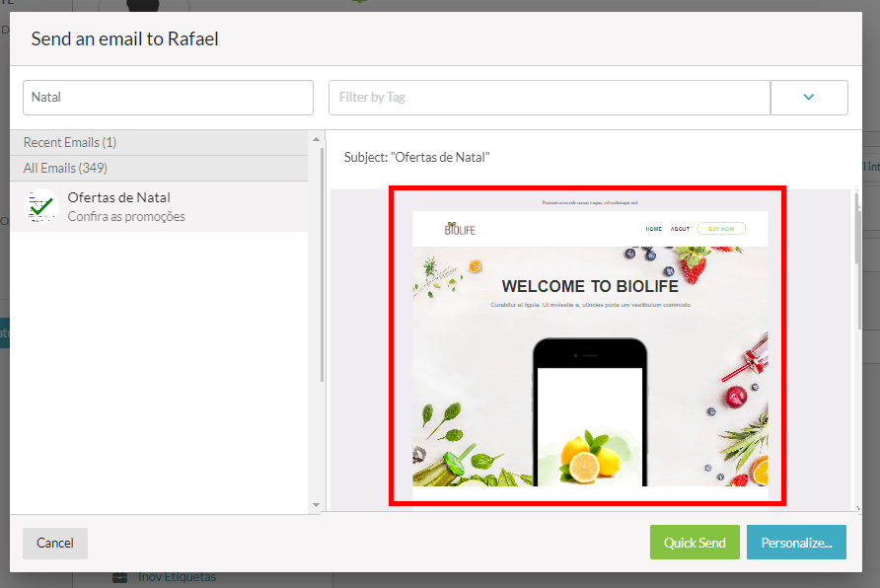Click the email list scrollbar up arrow
Image resolution: width=880 pixels, height=588 pixels.
click(316, 139)
